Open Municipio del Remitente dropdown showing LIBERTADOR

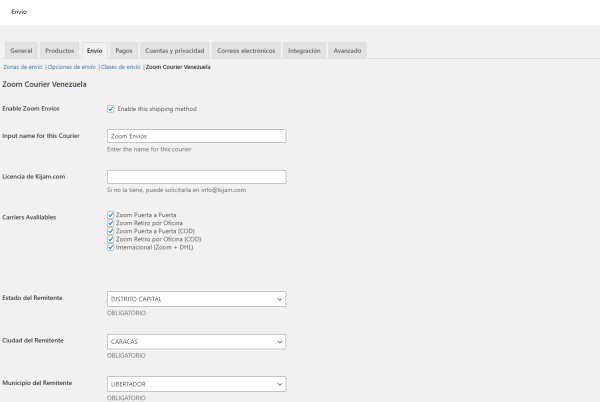point(196,384)
